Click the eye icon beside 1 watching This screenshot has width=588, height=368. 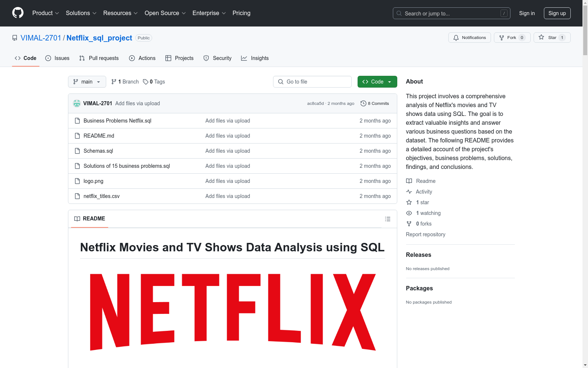tap(409, 213)
